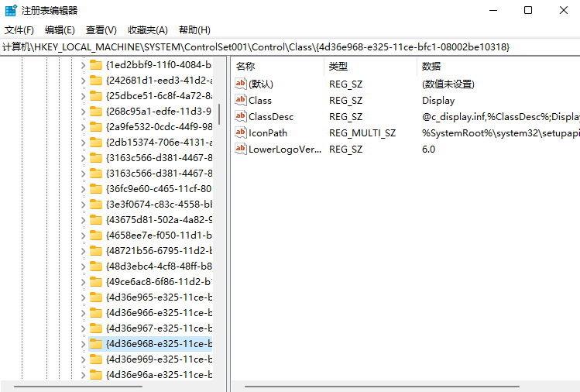
Task: Open the 帮助(H) menu
Action: click(x=194, y=30)
